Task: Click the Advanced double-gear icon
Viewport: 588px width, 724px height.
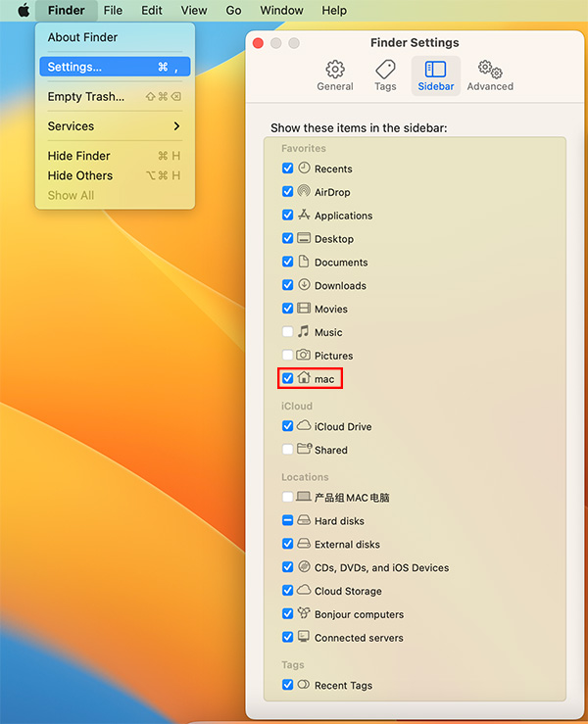Action: tap(490, 70)
